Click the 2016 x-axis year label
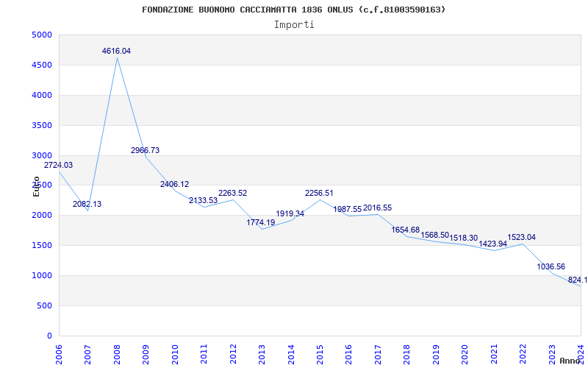The height and width of the screenshot is (368, 588). (348, 354)
